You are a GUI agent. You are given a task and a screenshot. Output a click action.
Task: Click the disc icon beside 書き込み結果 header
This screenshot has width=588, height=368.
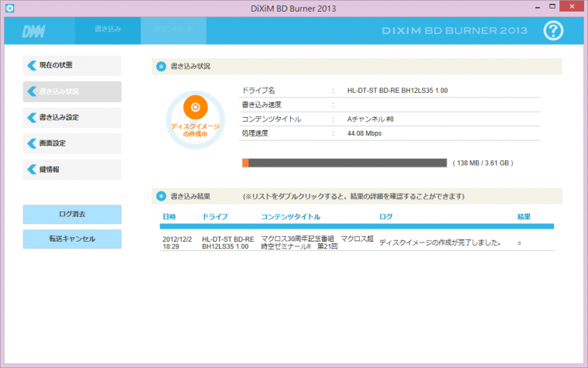point(161,196)
